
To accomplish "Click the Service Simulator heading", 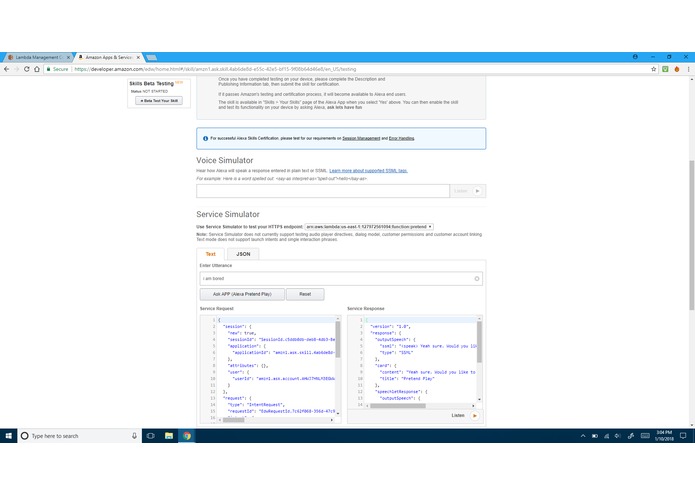I will click(x=228, y=214).
